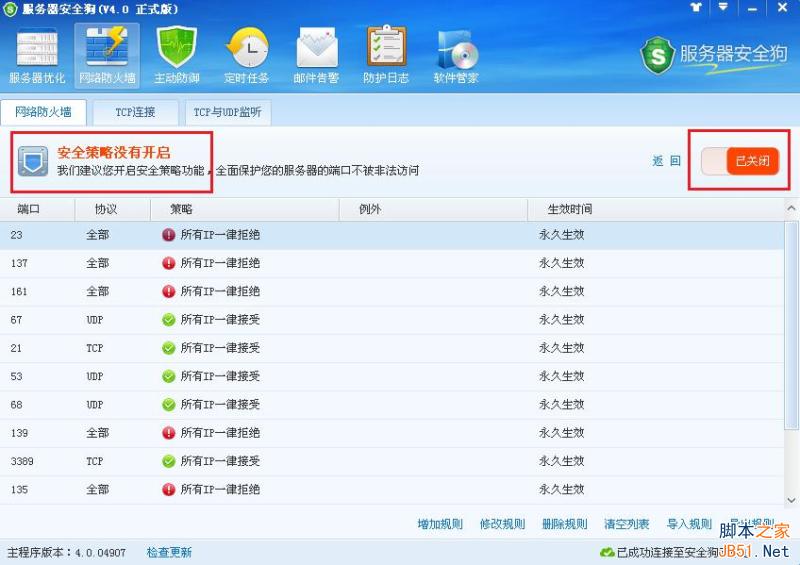Screen dimensions: 800x565
Task: Click the 网络防火墙 toolbar icon
Action: pos(107,55)
